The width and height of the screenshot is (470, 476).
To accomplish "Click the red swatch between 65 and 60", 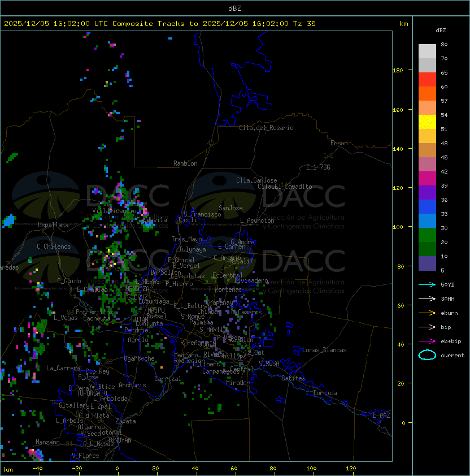I will 427,80.
